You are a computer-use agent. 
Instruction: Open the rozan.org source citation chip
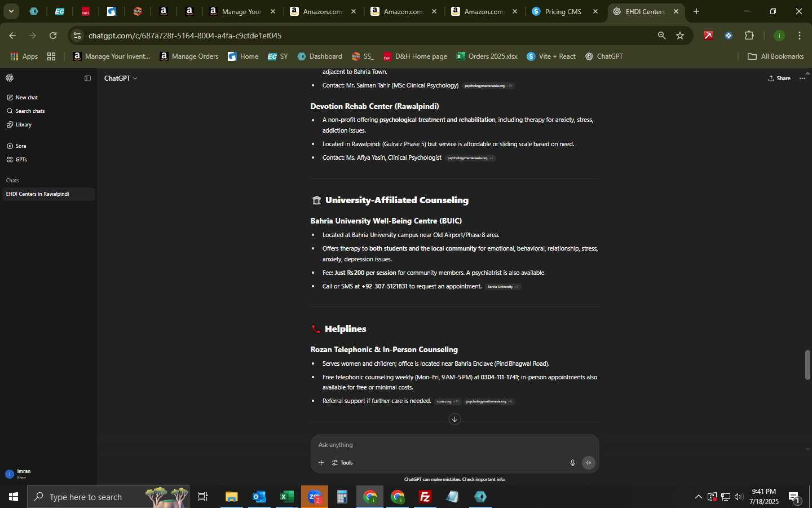(448, 401)
